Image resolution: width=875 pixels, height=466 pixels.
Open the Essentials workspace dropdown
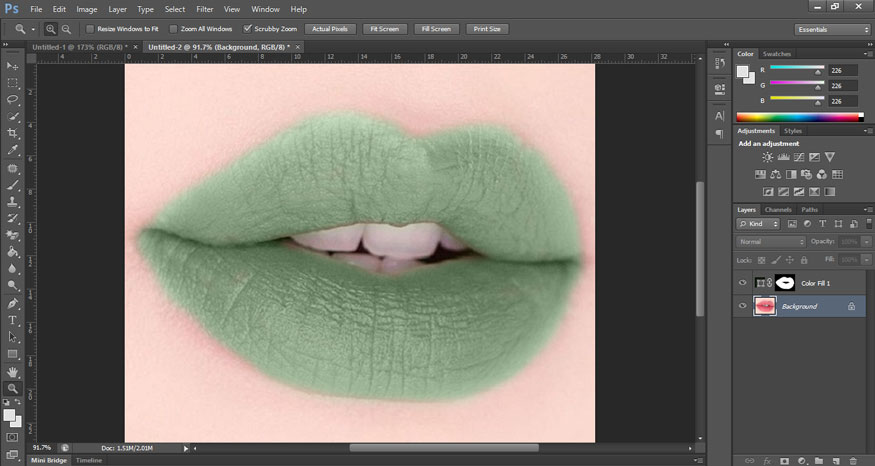pos(832,29)
